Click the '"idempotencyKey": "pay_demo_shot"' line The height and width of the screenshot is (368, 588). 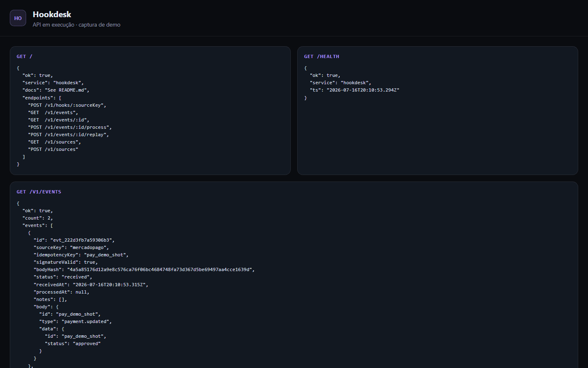81,255
